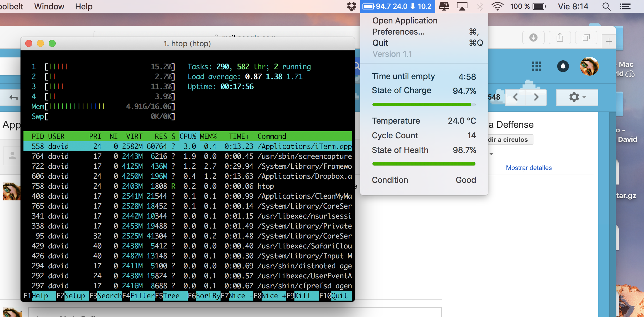This screenshot has height=317, width=644.
Task: Click the State of Charge green bar
Action: click(x=424, y=105)
